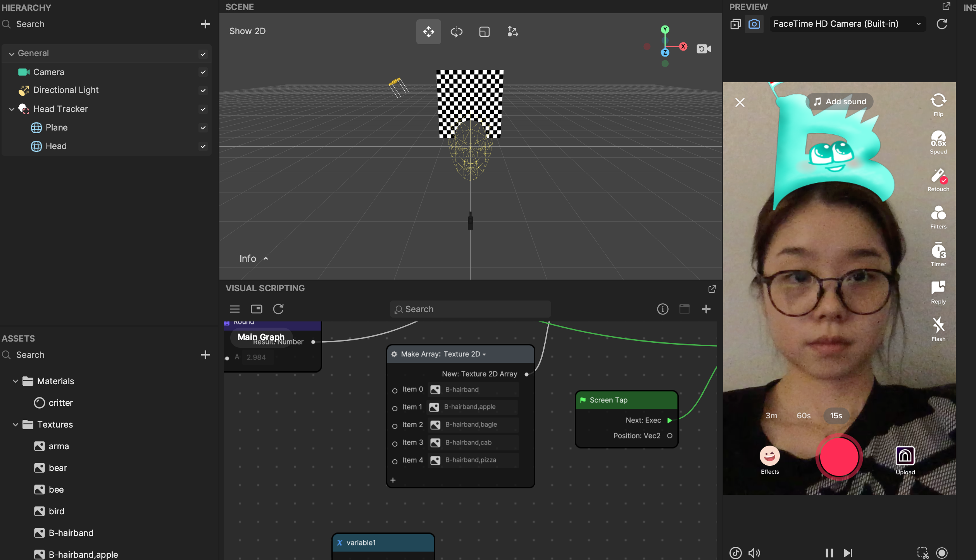This screenshot has height=560, width=976.
Task: Click the scene camera view icon
Action: pos(704,49)
